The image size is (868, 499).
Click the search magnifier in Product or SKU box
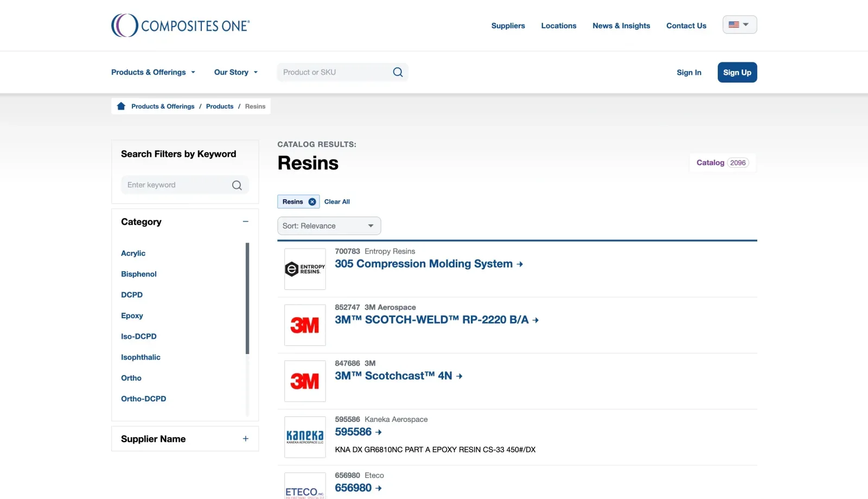pyautogui.click(x=398, y=72)
